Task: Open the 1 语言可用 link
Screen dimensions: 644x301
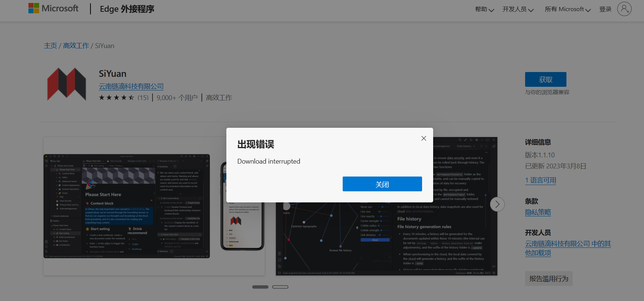Action: point(541,181)
